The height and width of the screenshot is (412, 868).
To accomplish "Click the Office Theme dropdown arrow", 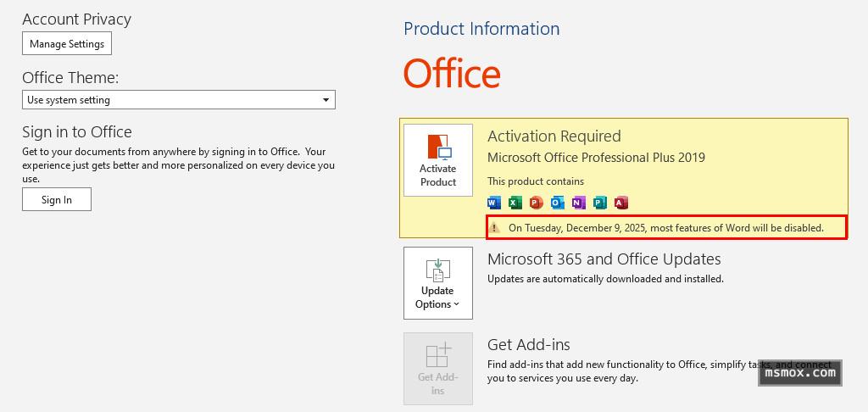I will 325,100.
